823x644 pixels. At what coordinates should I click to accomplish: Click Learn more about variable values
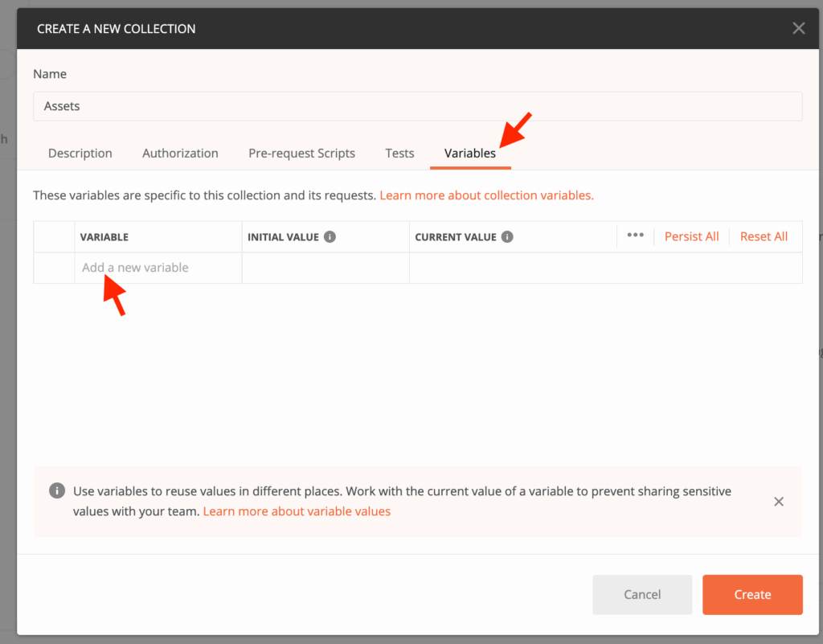(x=297, y=511)
